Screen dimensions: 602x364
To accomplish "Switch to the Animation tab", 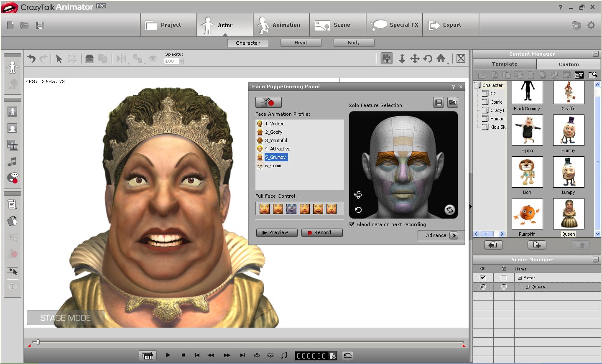I will coord(281,25).
